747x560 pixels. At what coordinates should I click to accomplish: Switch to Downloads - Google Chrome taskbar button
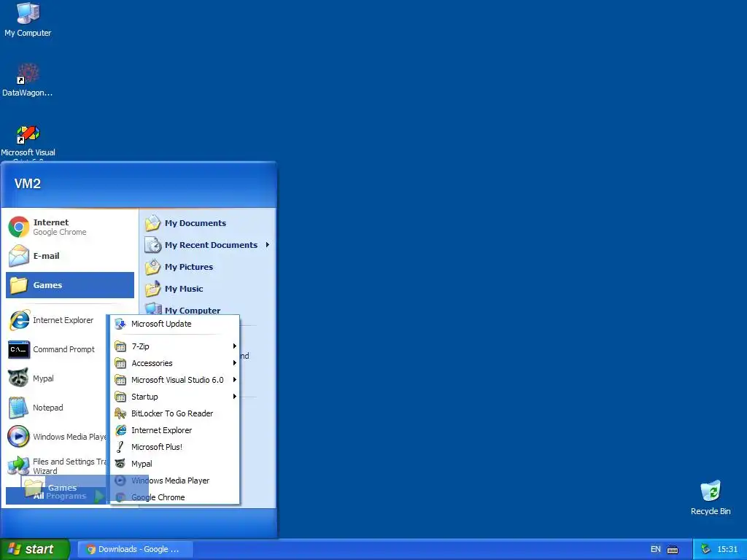(x=135, y=549)
